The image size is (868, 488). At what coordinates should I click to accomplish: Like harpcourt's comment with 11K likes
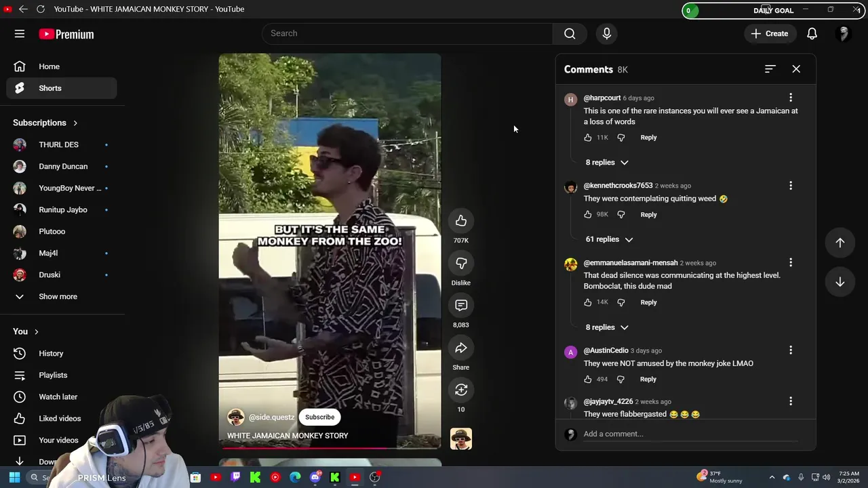[x=588, y=138]
